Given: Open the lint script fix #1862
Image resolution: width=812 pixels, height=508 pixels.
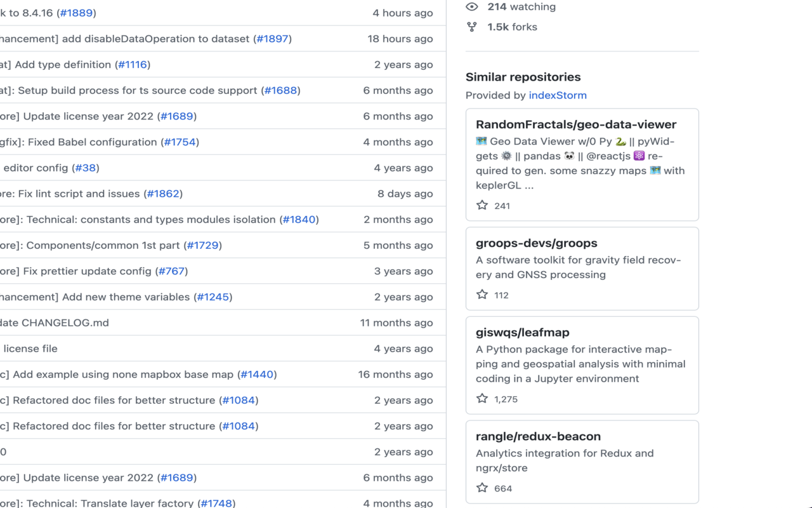Looking at the screenshot, I should (163, 194).
